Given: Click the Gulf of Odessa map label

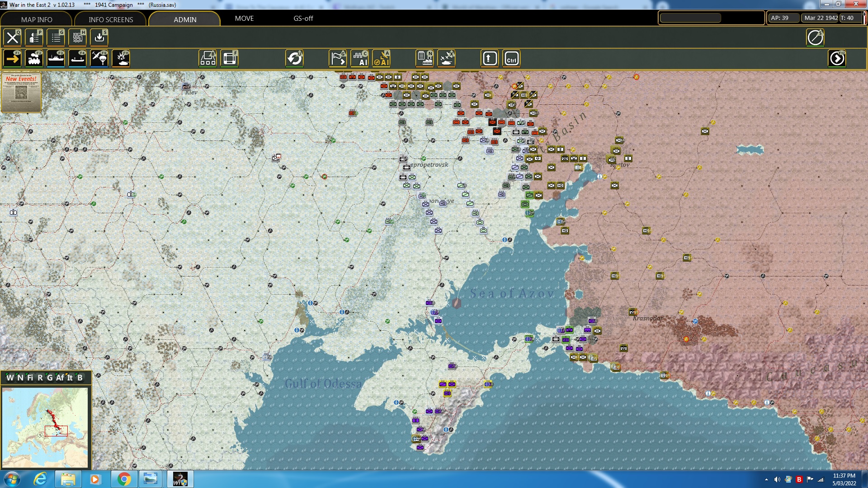Looking at the screenshot, I should (x=323, y=384).
